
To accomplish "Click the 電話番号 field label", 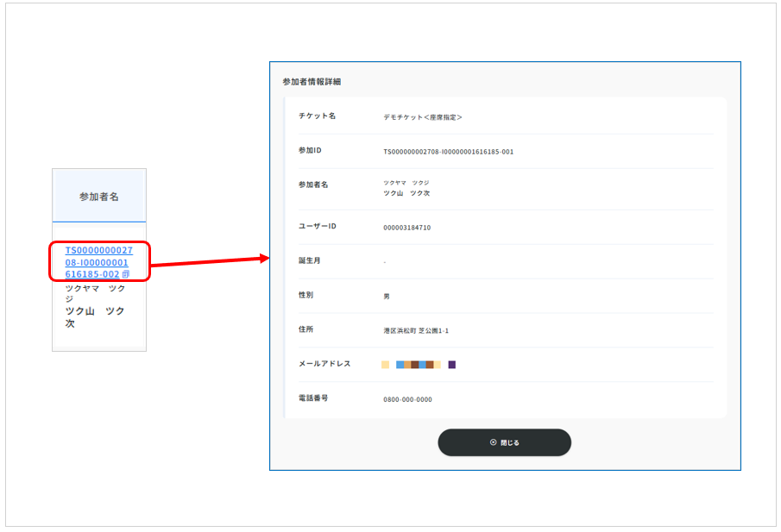I will click(x=313, y=398).
